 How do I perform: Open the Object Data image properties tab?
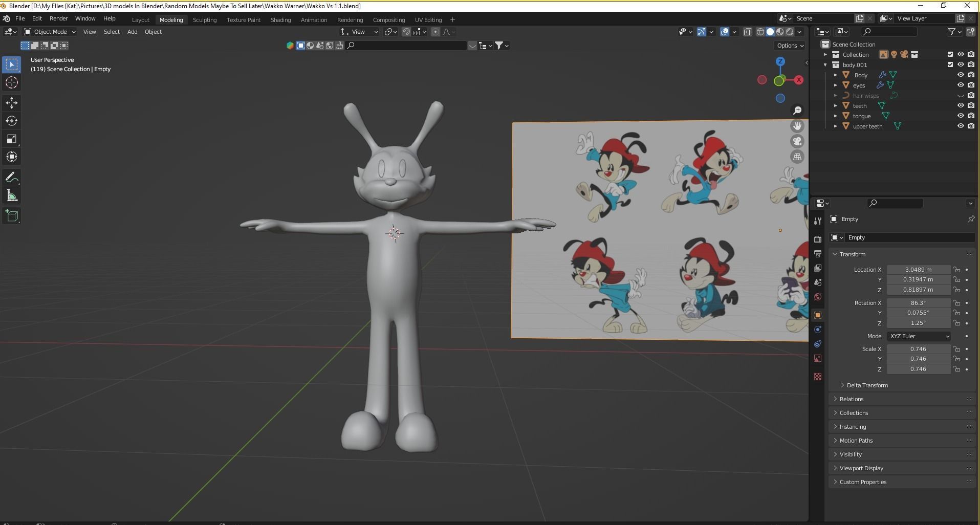(x=817, y=358)
